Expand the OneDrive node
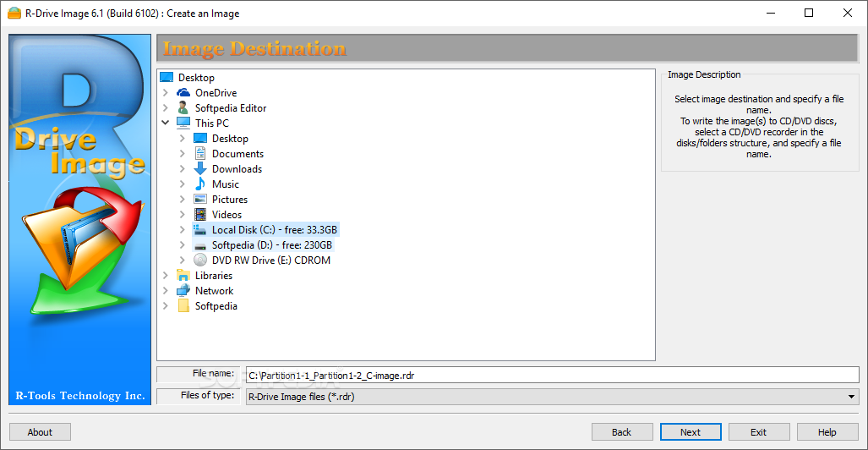 (166, 93)
